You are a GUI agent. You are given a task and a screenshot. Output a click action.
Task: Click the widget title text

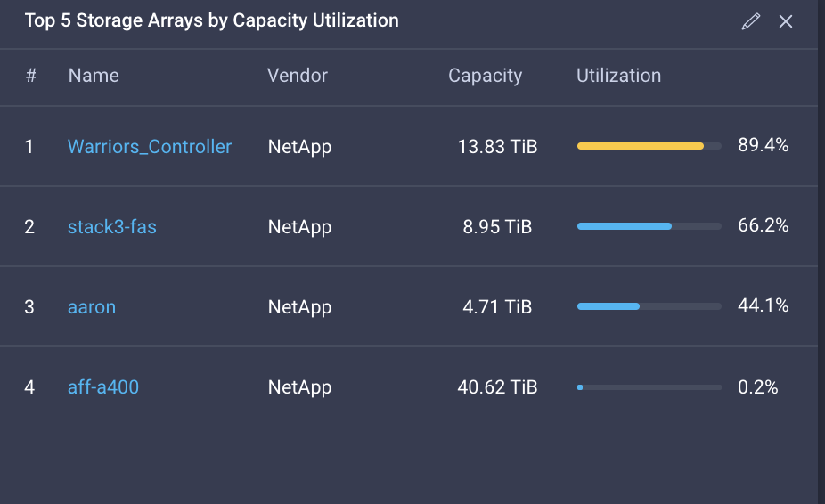pos(212,20)
